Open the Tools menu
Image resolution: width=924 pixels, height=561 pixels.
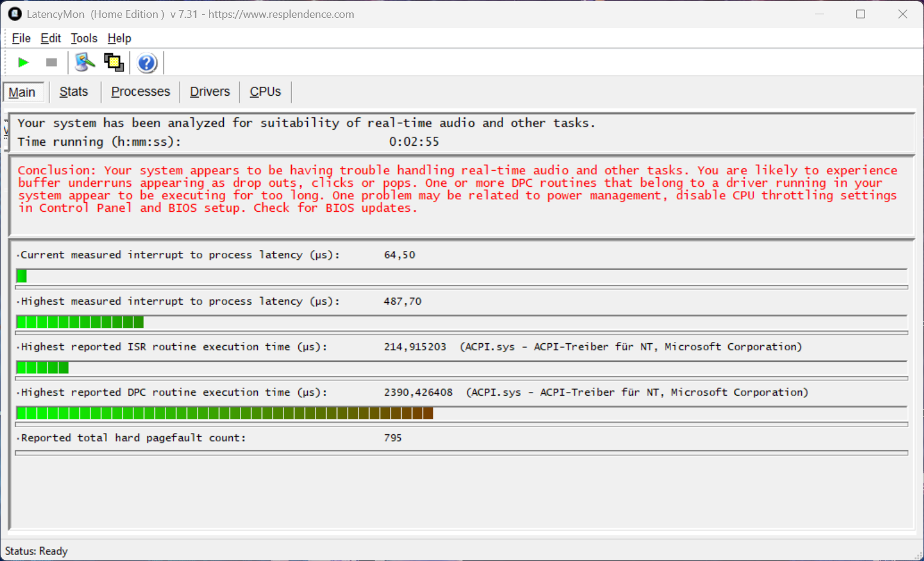click(x=84, y=38)
